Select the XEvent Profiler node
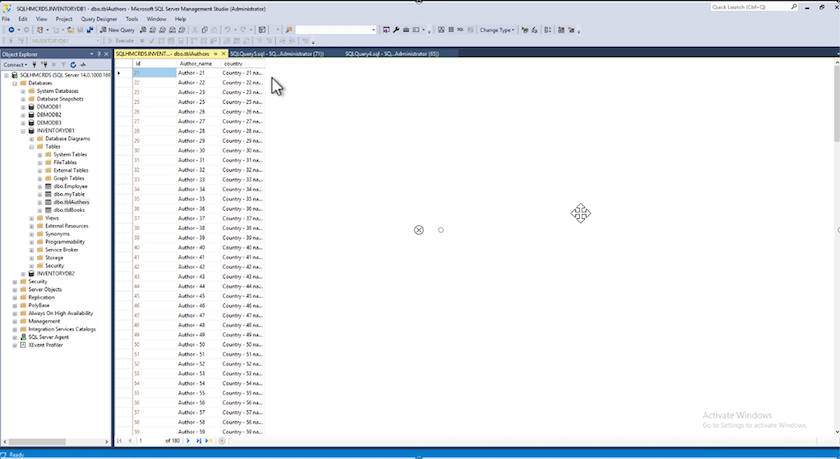Image resolution: width=840 pixels, height=459 pixels. (46, 345)
